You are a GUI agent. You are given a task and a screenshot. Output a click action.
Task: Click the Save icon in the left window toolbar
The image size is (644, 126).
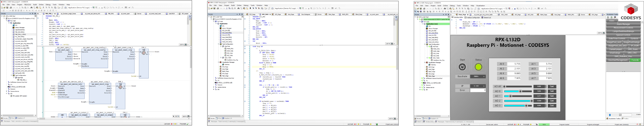point(7,7)
